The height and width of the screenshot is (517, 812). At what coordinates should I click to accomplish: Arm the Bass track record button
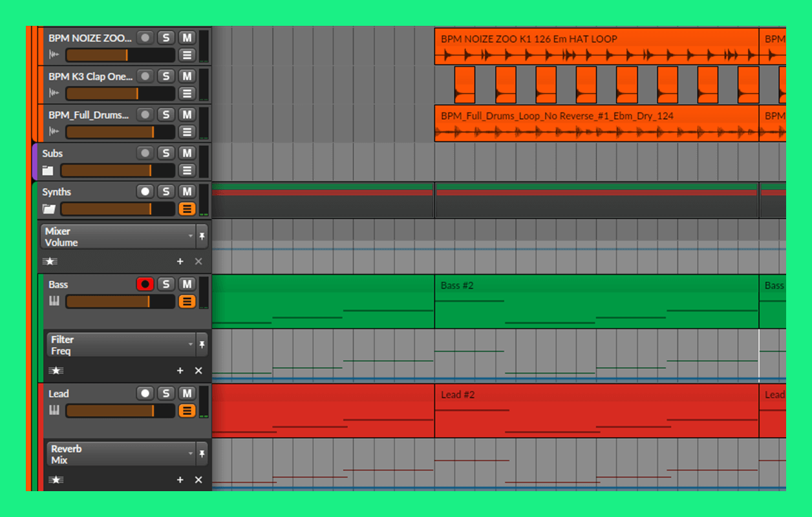point(145,284)
